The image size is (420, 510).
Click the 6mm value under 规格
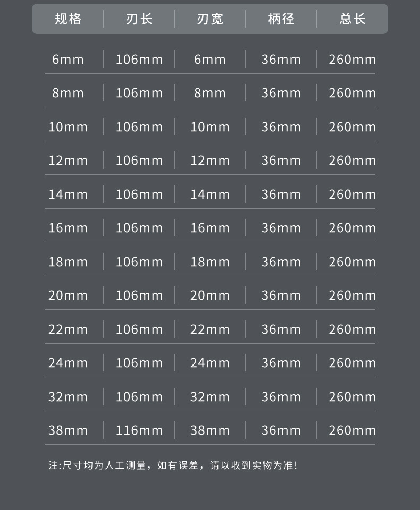(68, 59)
